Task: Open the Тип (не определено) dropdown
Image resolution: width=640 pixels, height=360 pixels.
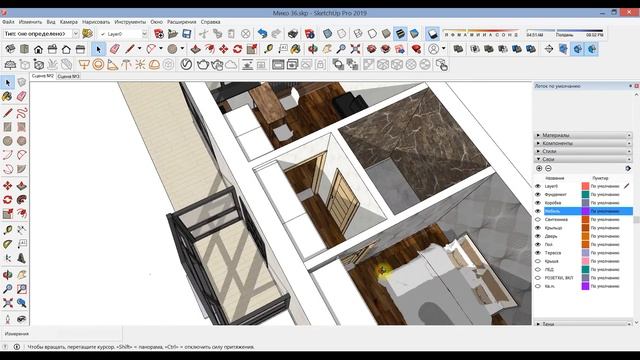Action: (76, 34)
